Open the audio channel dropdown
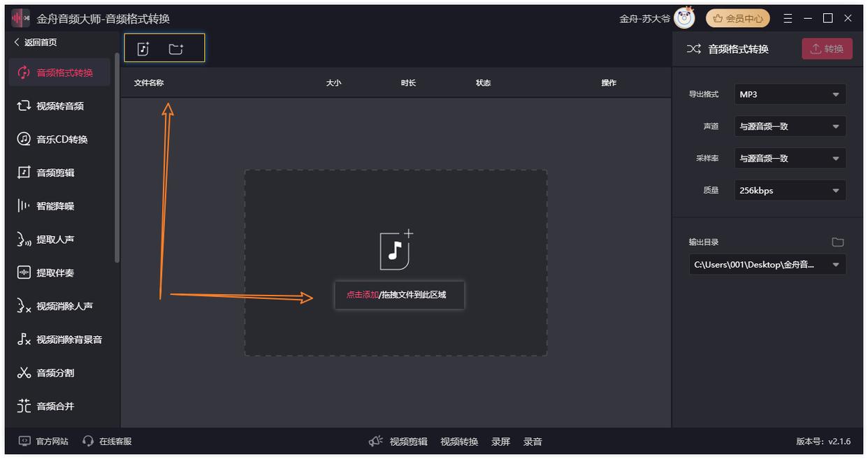Screen dimensions: 868x459 pyautogui.click(x=790, y=126)
